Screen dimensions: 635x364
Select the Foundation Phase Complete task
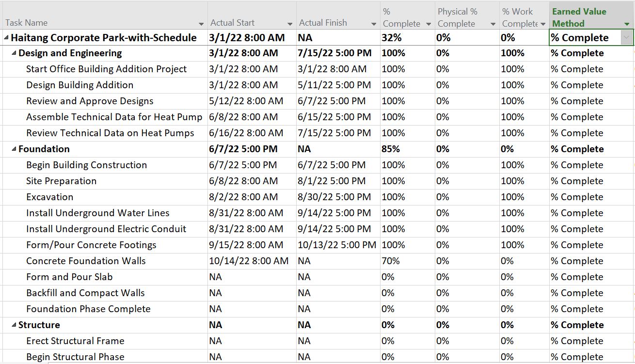click(88, 309)
